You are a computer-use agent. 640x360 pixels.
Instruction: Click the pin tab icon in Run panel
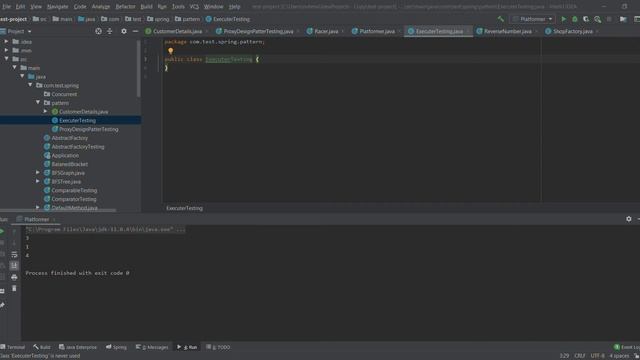2,305
